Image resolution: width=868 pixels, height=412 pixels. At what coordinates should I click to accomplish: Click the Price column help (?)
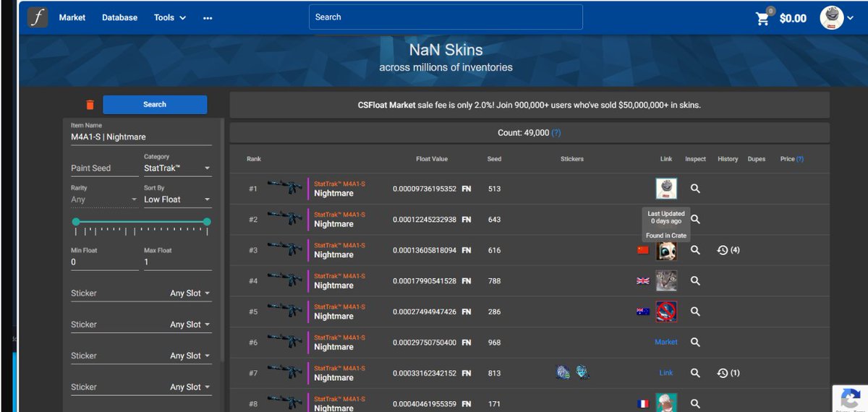tap(800, 159)
